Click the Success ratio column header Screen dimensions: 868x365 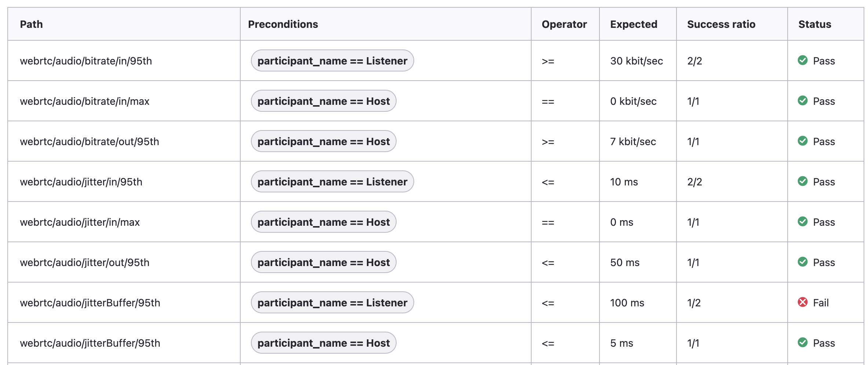721,24
